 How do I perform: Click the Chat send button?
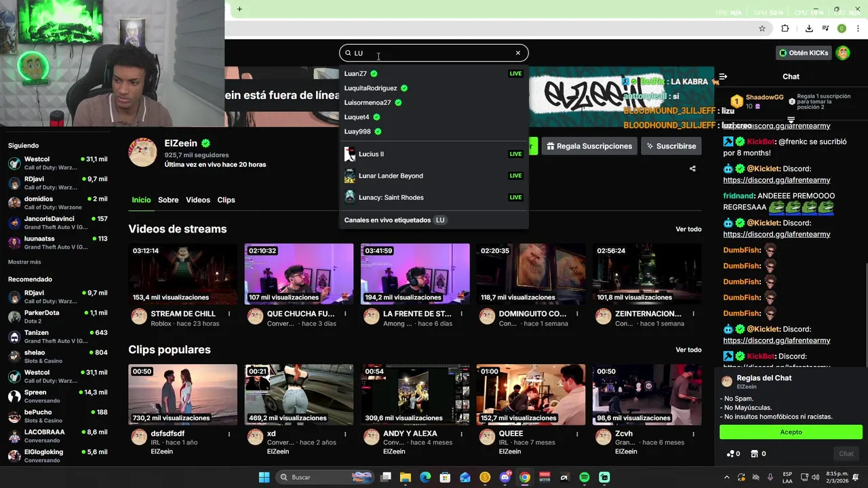click(x=846, y=453)
